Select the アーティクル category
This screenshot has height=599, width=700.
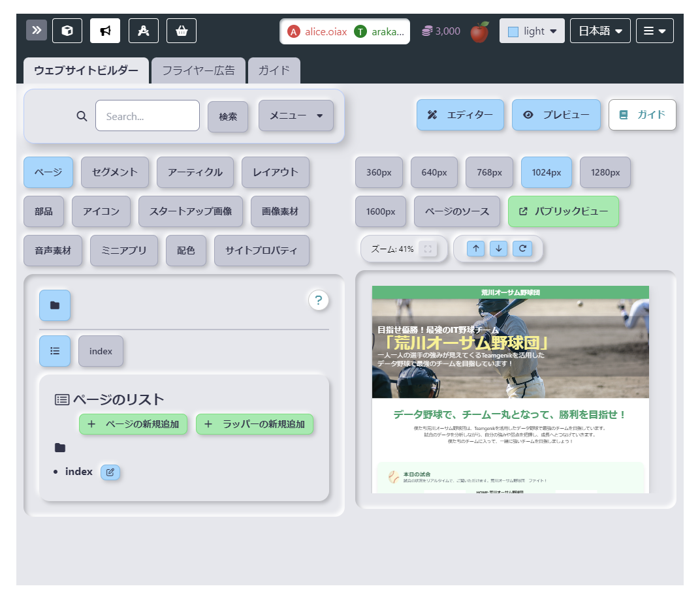click(x=195, y=172)
